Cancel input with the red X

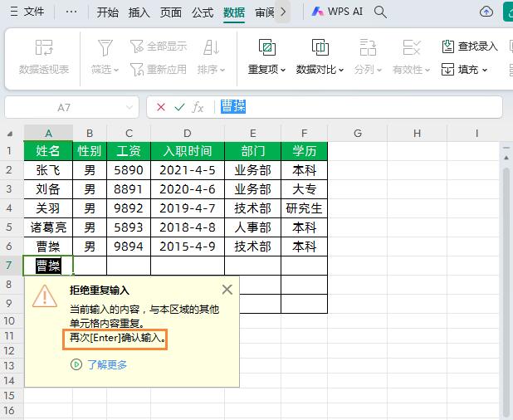point(161,107)
